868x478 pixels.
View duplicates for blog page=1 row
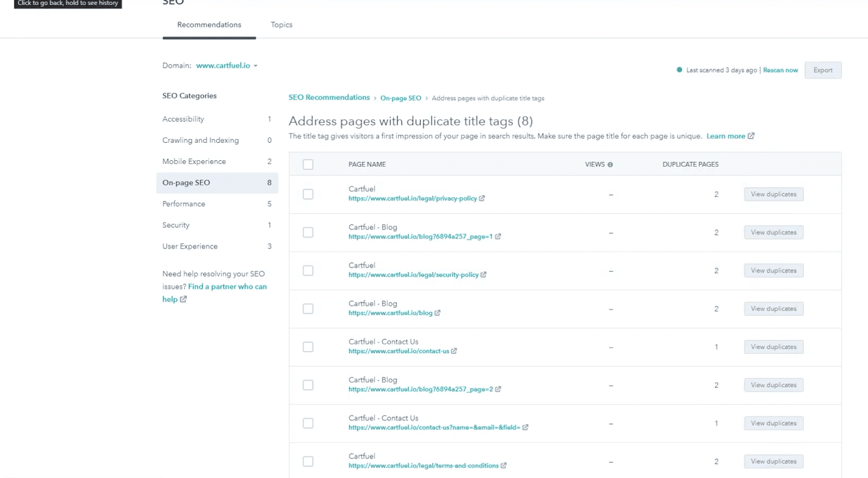(x=774, y=232)
